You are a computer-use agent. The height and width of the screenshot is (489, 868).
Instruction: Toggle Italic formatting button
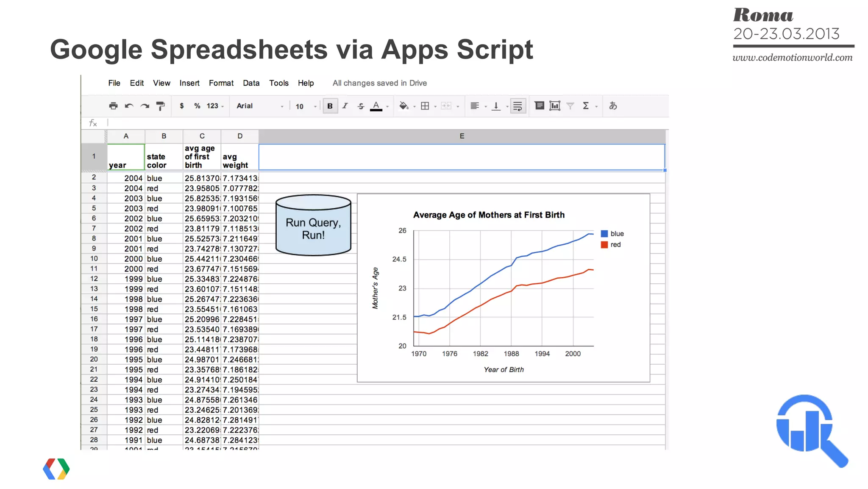[345, 106]
